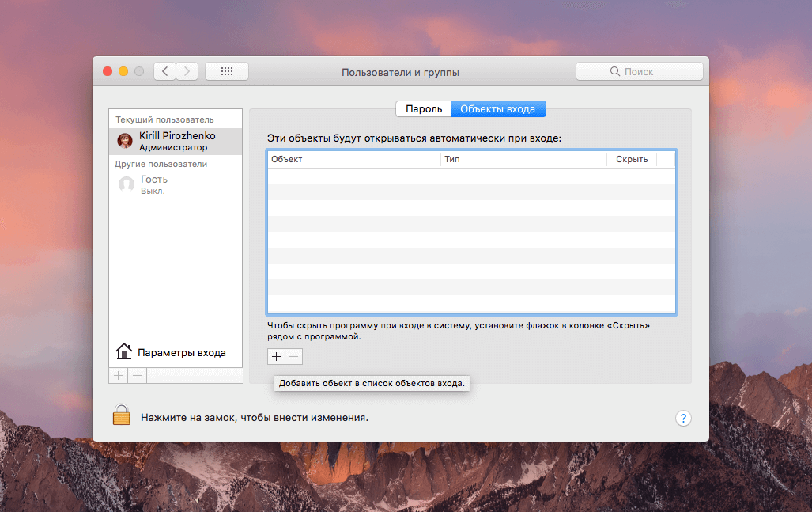The width and height of the screenshot is (812, 512).
Task: Select the Гость user in the sidebar
Action: (154, 184)
